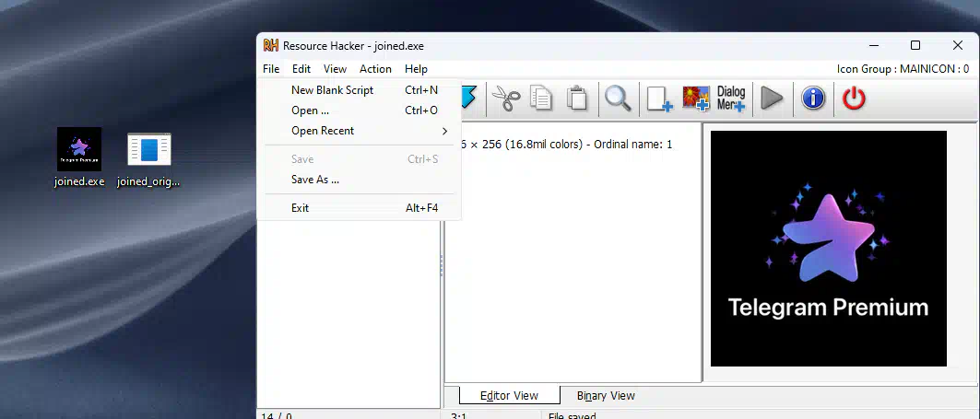Screen dimensions: 980x419
Task: Choose Open ... from File menu
Action: point(359,111)
